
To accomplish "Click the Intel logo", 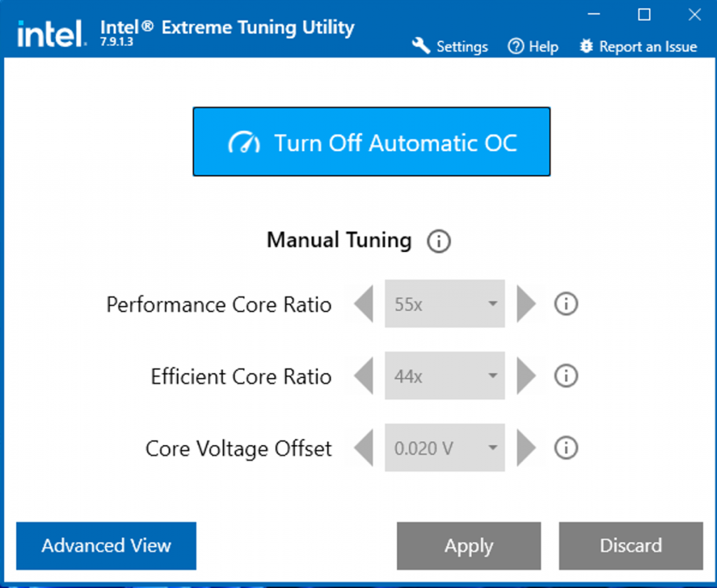I will point(50,34).
